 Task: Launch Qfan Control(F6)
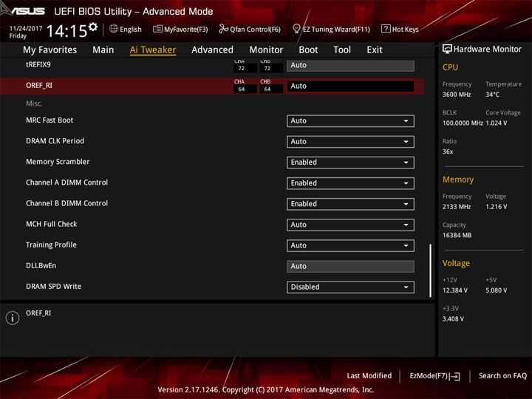250,29
